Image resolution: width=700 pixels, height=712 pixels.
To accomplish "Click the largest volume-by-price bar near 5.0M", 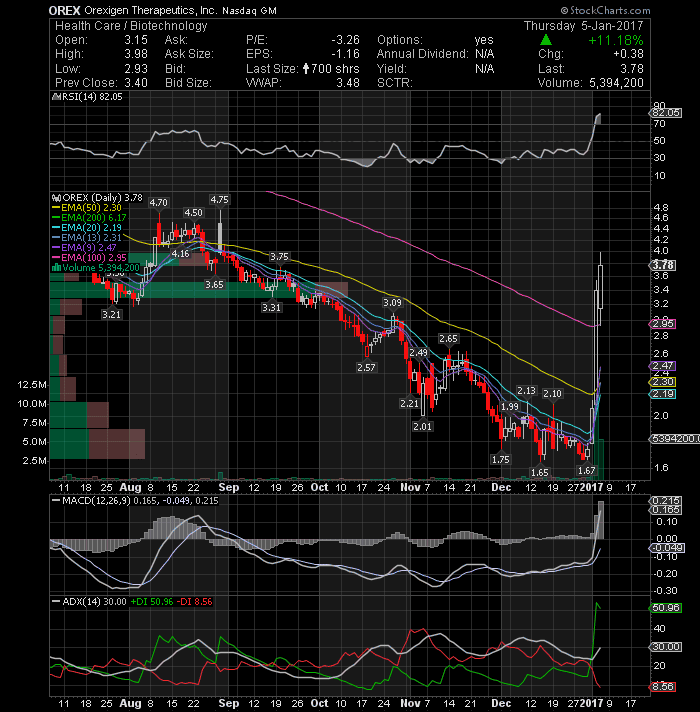I will tap(97, 444).
